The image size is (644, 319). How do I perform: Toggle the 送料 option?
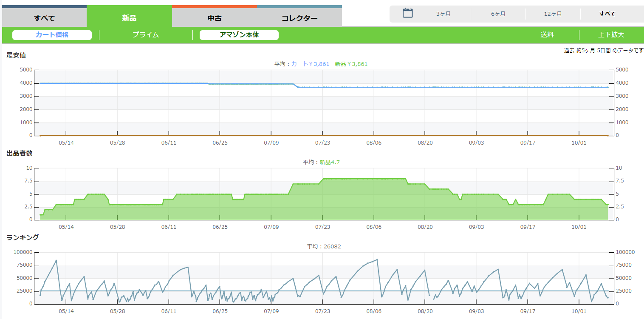pos(547,35)
